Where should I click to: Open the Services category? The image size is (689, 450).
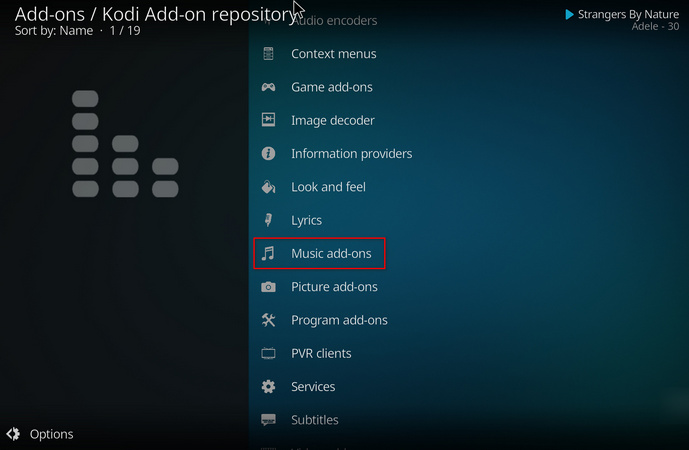313,387
